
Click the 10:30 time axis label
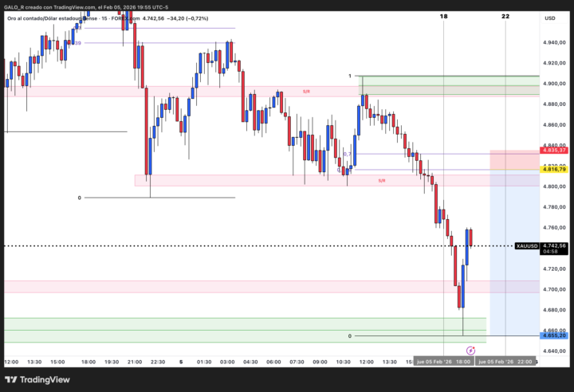pyautogui.click(x=343, y=362)
